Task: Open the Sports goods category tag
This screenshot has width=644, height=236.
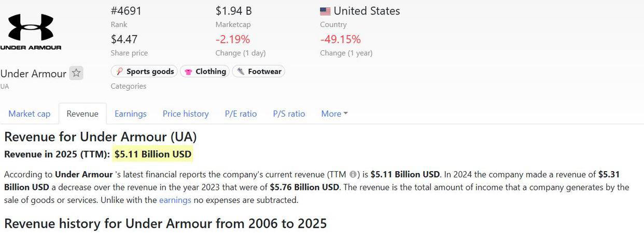Action: click(144, 72)
